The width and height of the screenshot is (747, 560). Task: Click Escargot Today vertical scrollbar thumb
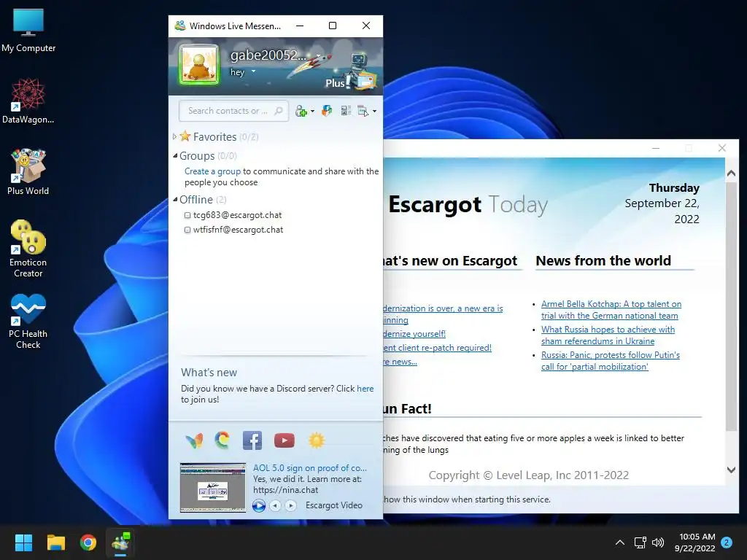click(731, 307)
